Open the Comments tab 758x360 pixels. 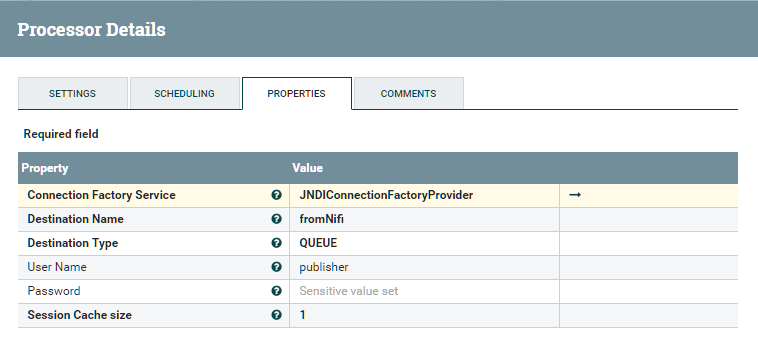408,93
